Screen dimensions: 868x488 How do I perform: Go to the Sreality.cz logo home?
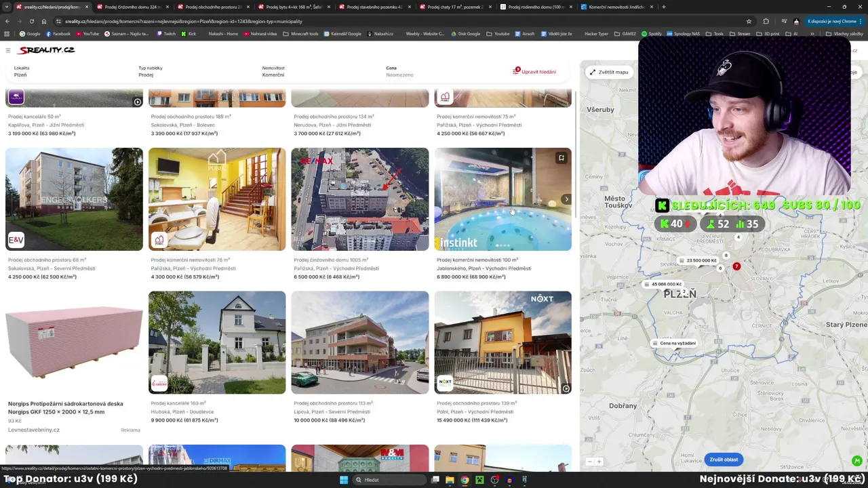[47, 50]
